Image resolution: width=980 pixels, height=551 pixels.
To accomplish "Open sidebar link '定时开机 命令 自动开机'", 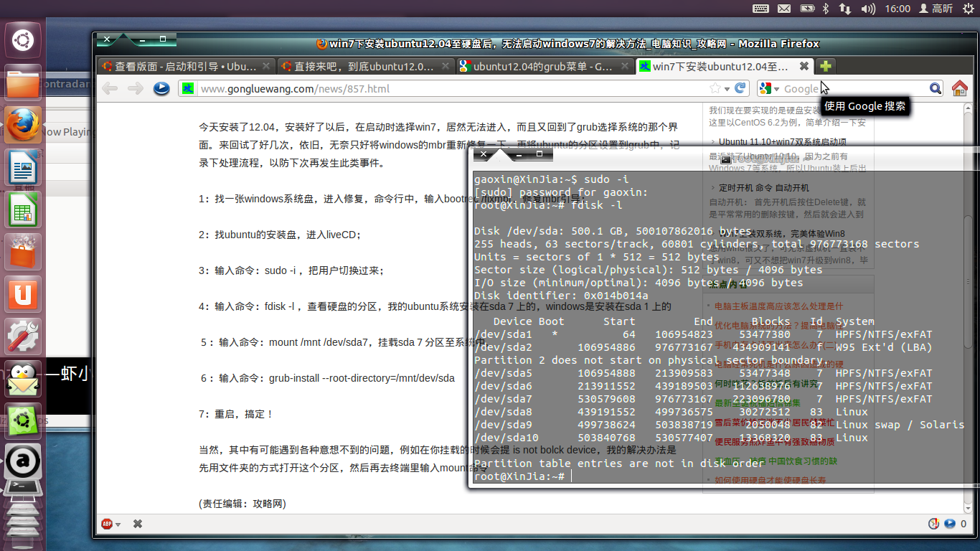I will 764,188.
